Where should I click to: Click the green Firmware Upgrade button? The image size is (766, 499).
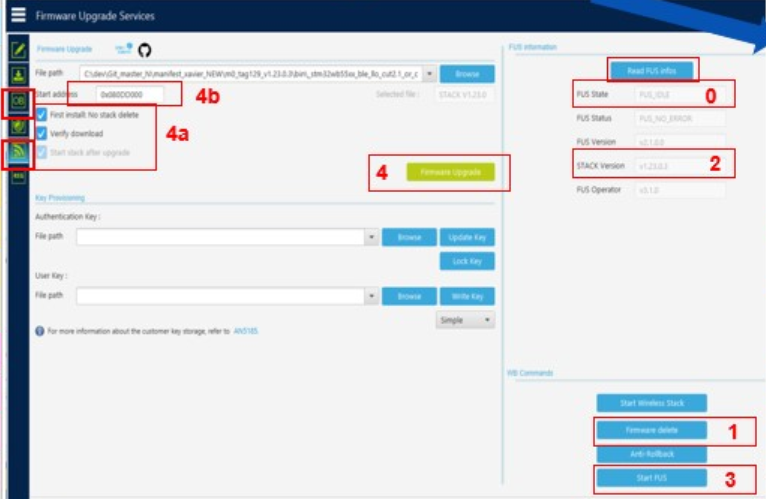pos(450,172)
